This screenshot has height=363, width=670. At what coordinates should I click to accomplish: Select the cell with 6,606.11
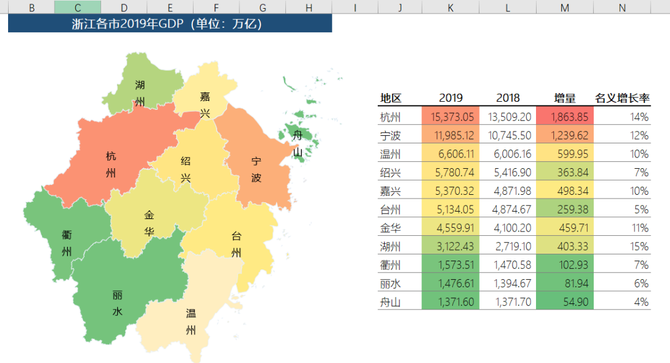pyautogui.click(x=451, y=153)
